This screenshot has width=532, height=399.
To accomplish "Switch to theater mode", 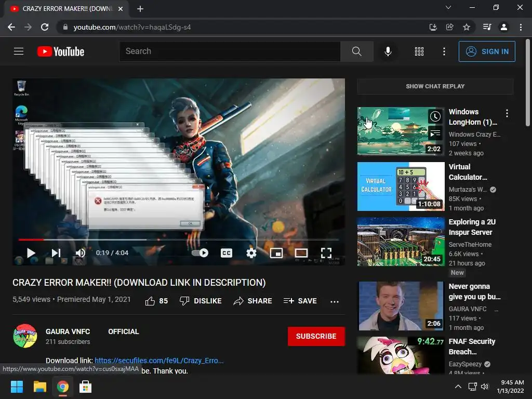I will pyautogui.click(x=301, y=253).
